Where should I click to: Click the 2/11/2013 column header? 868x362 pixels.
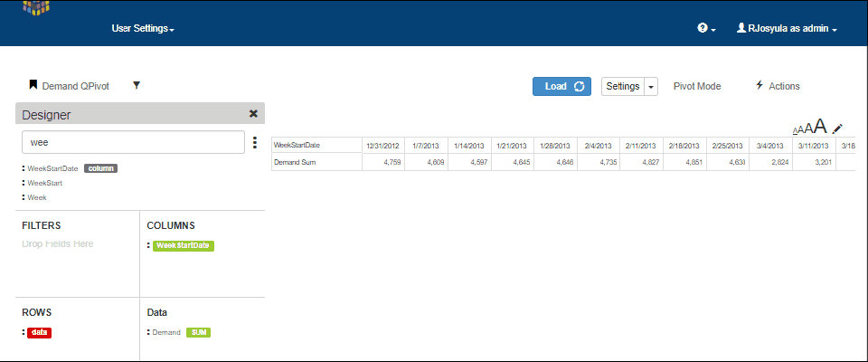tap(642, 146)
